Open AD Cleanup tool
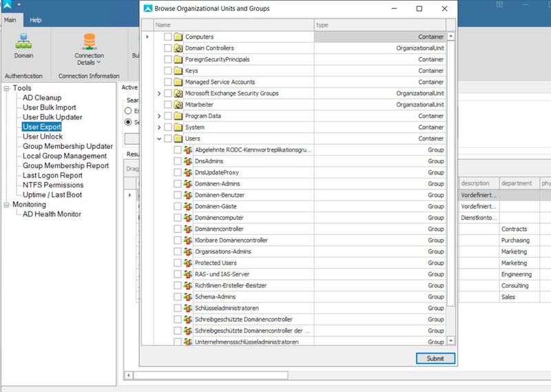The width and height of the screenshot is (551, 392). point(42,98)
